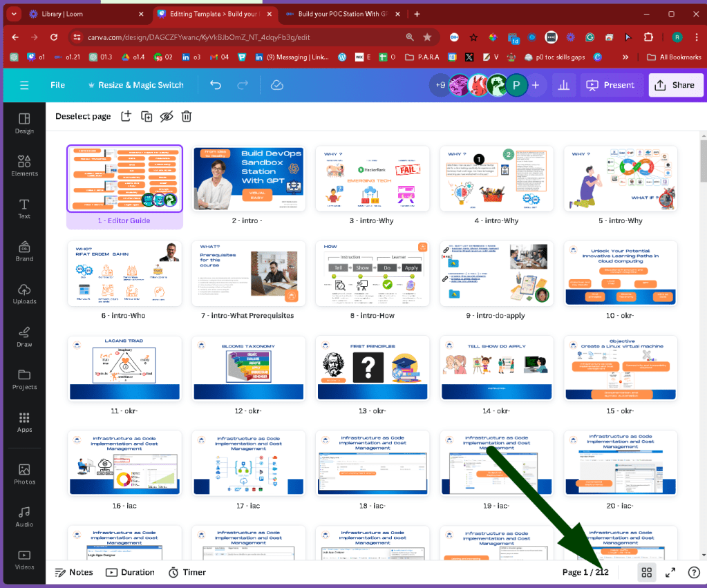Add a collaborator with the plus icon

pyautogui.click(x=535, y=85)
